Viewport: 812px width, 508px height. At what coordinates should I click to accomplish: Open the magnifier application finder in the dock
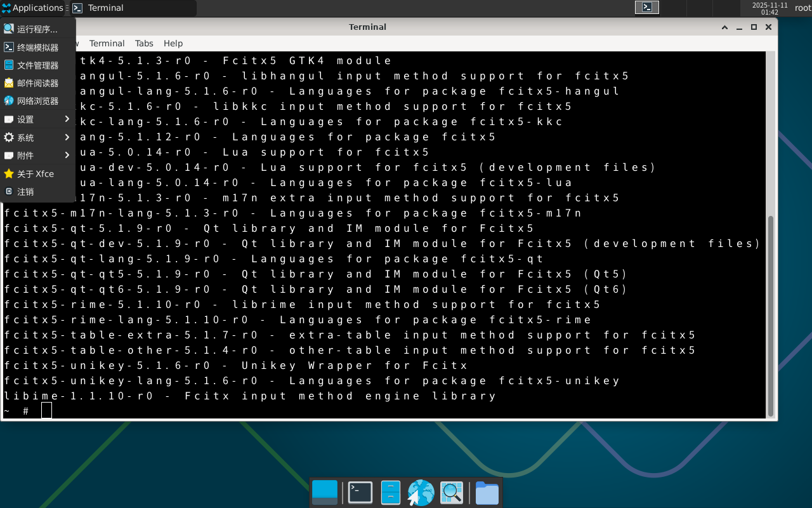pyautogui.click(x=452, y=493)
